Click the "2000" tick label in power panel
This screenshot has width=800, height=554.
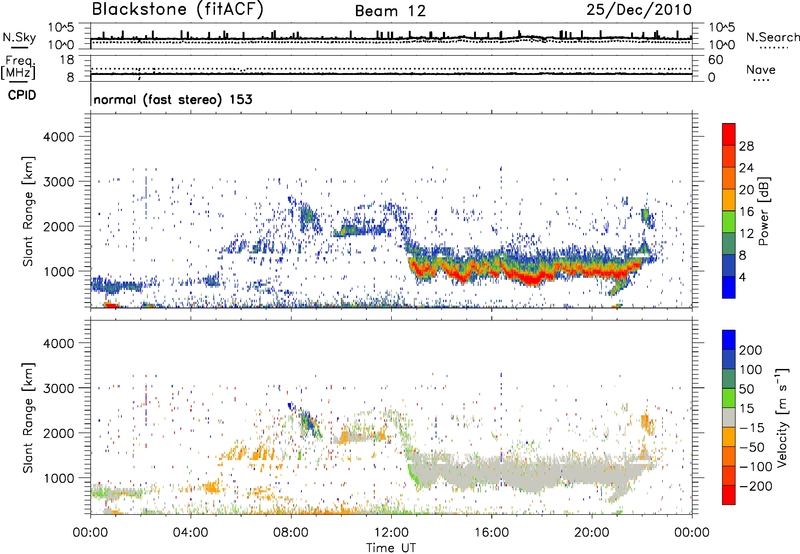59,226
